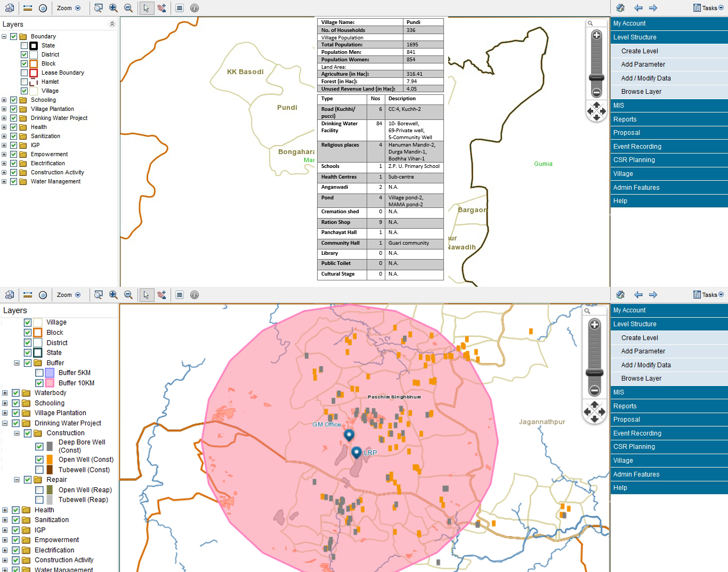The image size is (728, 572).
Task: Click the info icon in lower toolbar
Action: 195,295
